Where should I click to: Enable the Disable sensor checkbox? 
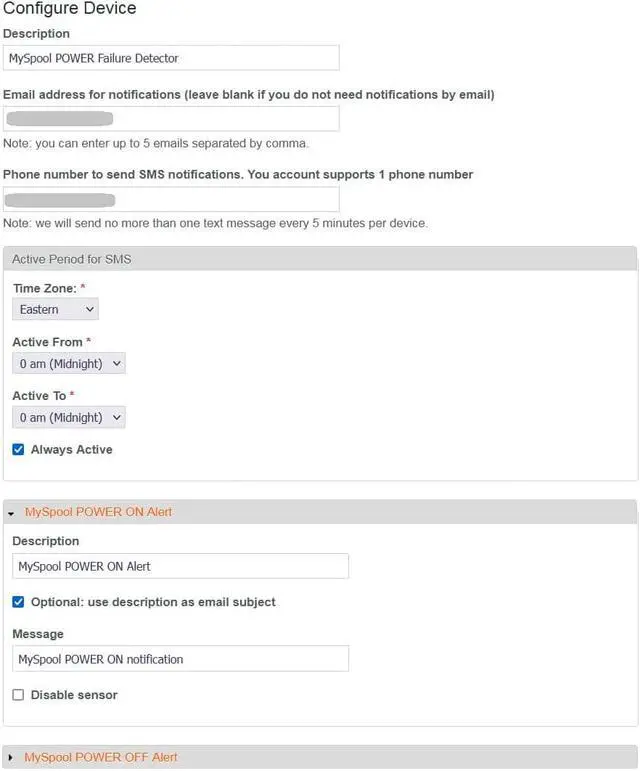pyautogui.click(x=18, y=694)
